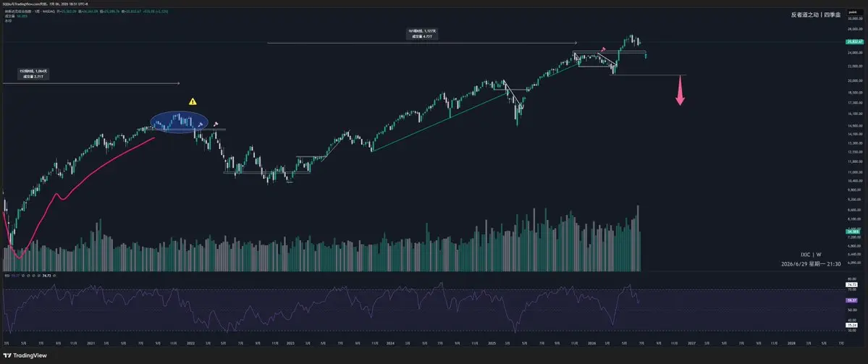Select the blue ellipse highlight drawing

[180, 122]
